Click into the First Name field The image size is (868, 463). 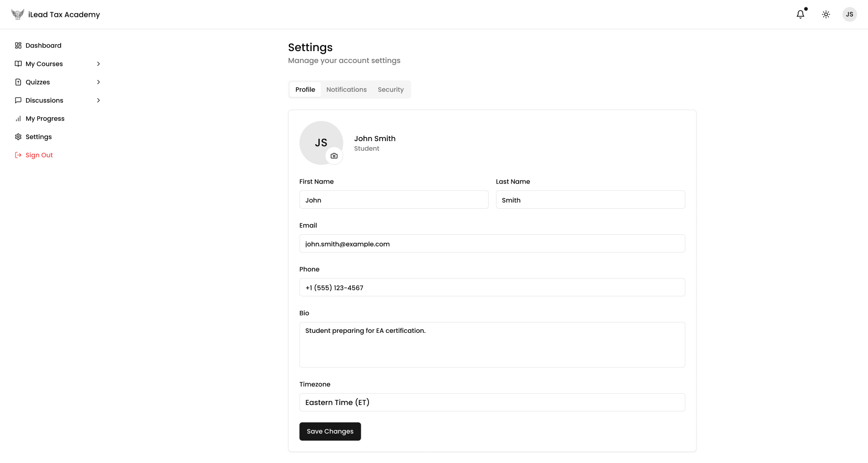394,200
